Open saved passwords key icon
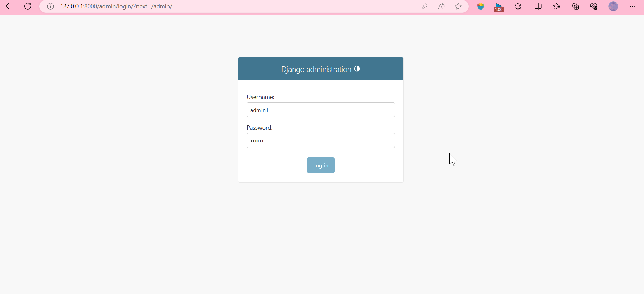This screenshot has width=644, height=294. [x=424, y=6]
